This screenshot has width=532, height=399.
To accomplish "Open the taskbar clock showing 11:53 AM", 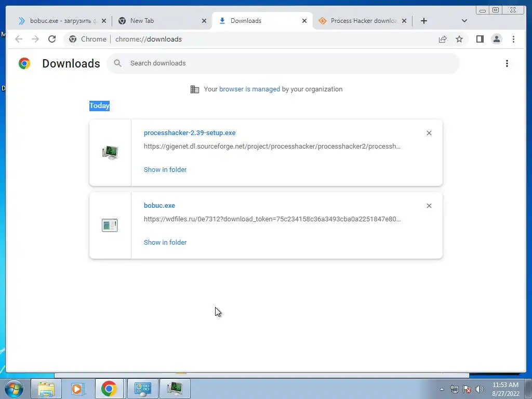I will point(506,389).
